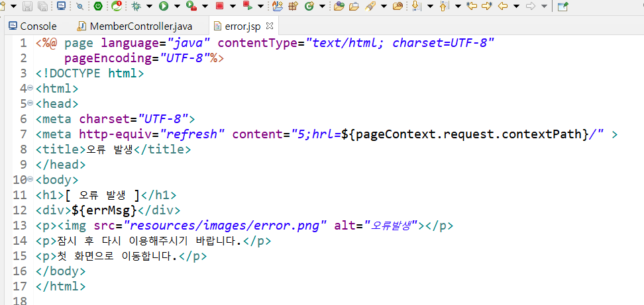Click the Relaunch icon with red square
The image size is (644, 305).
click(248, 5)
